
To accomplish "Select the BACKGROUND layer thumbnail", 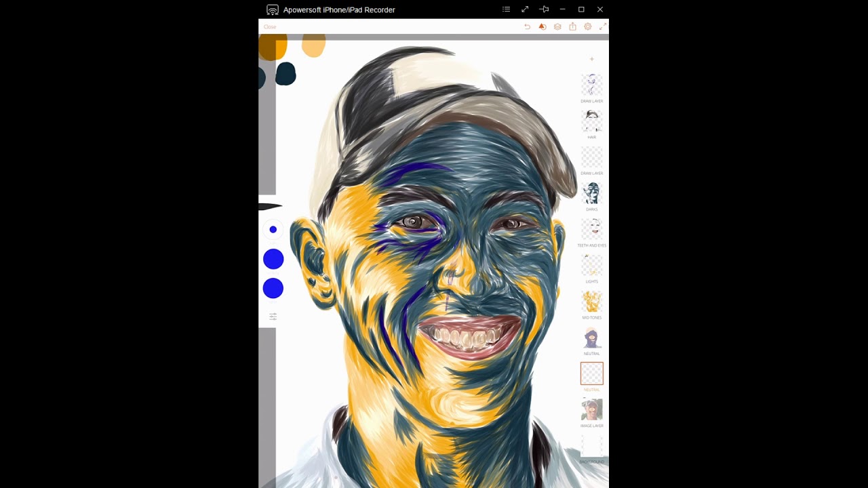I will pyautogui.click(x=592, y=445).
